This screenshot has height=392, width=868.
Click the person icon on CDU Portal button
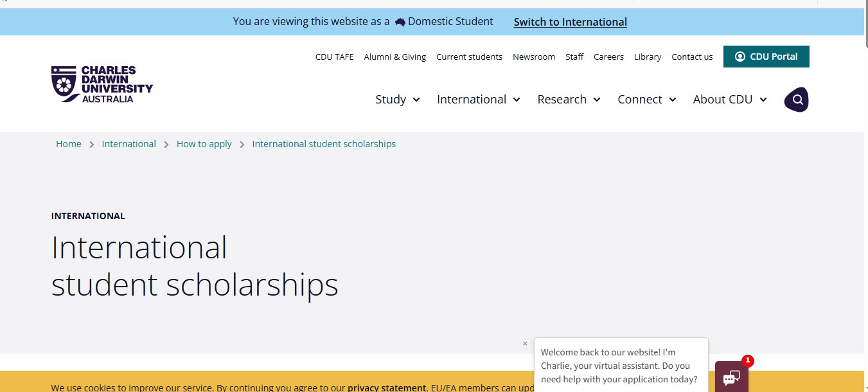[741, 56]
